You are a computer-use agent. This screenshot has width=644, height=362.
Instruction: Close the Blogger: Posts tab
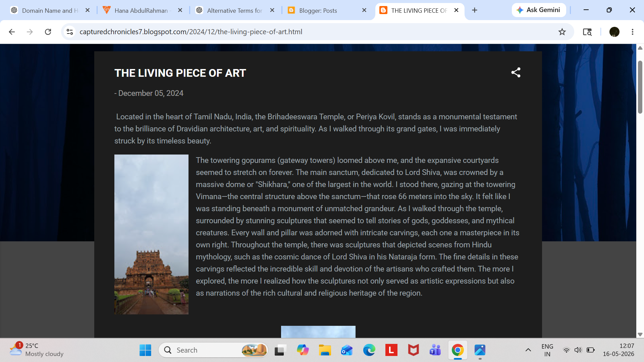[x=364, y=10]
